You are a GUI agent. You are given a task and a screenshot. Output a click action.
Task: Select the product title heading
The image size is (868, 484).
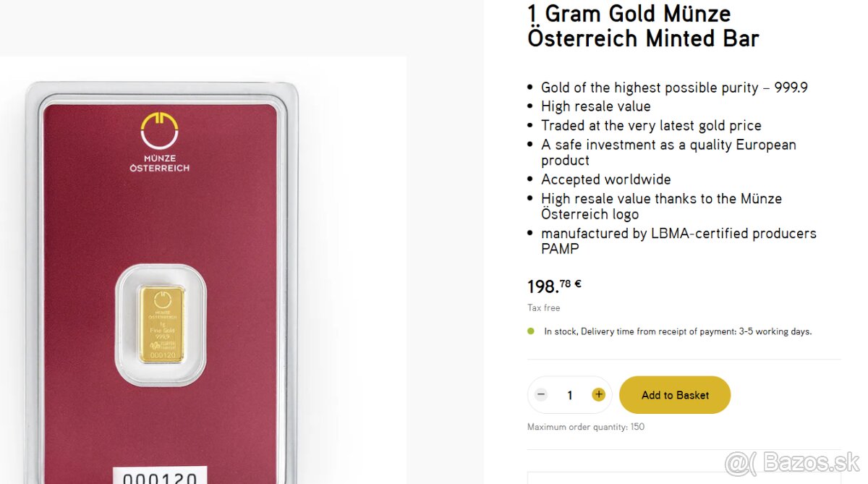pyautogui.click(x=643, y=25)
